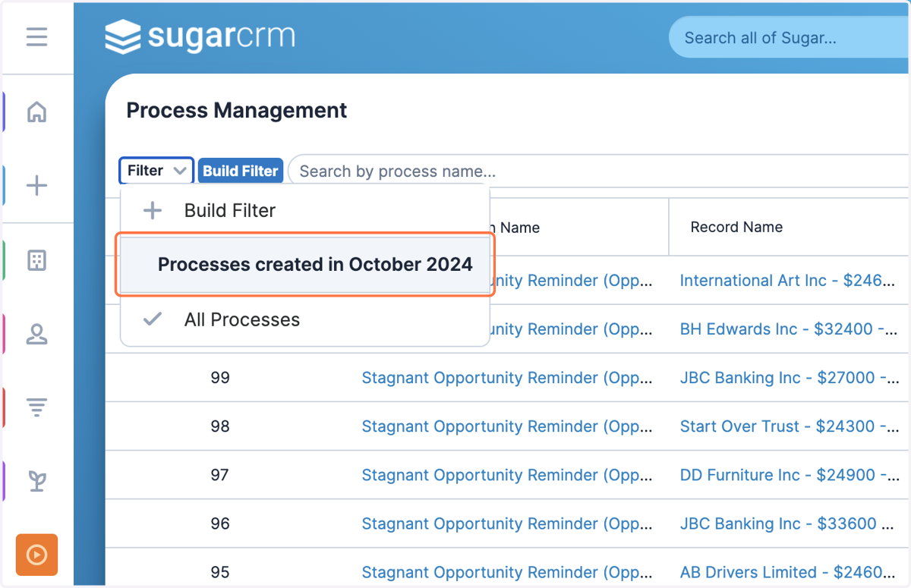Open Accounts building icon in sidebar
The width and height of the screenshot is (911, 588).
(36, 260)
